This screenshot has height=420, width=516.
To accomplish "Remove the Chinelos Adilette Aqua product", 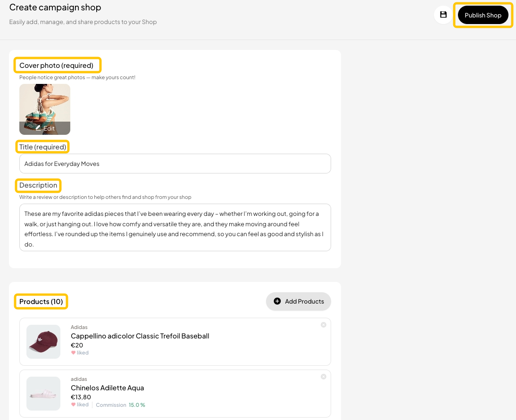I will 324,377.
